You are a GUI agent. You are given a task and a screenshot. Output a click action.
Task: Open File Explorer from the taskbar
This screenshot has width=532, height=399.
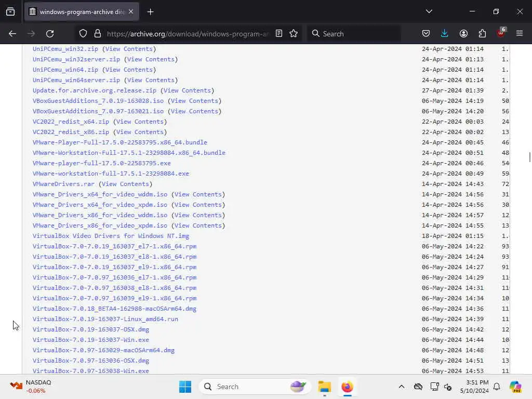pos(324,387)
